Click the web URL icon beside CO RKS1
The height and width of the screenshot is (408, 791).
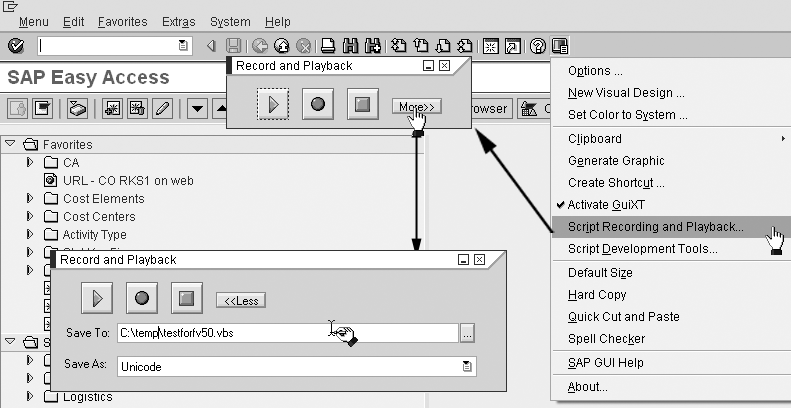50,180
